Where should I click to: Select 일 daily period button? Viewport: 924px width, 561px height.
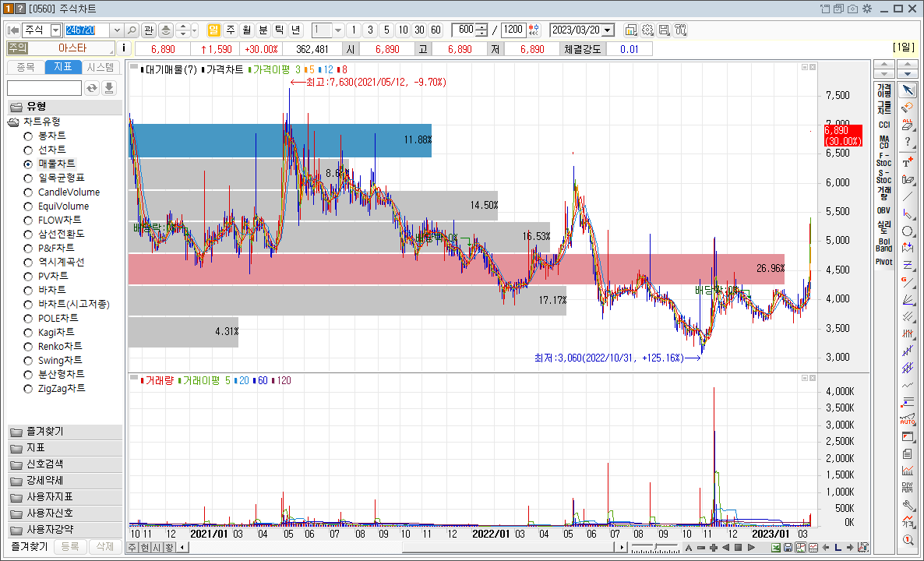pyautogui.click(x=214, y=30)
